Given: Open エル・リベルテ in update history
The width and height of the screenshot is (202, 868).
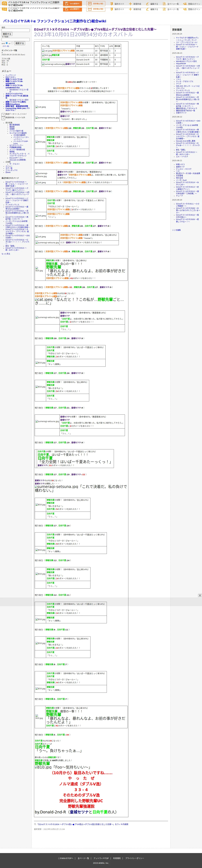Looking at the screenshot, I should [182, 156].
